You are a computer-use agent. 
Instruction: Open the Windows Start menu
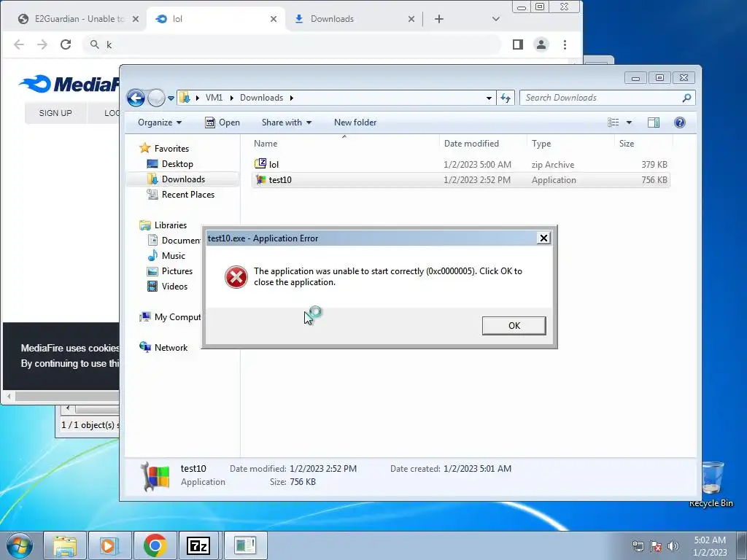point(20,545)
